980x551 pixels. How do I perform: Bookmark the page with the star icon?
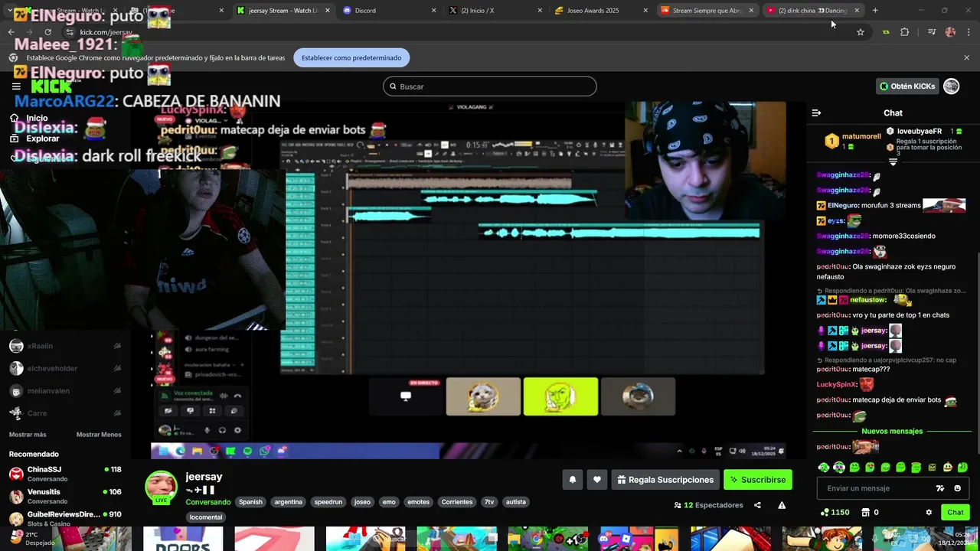pyautogui.click(x=861, y=32)
